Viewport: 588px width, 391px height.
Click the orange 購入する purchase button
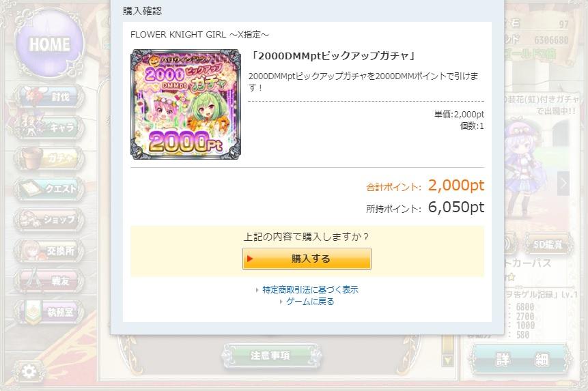tap(307, 259)
